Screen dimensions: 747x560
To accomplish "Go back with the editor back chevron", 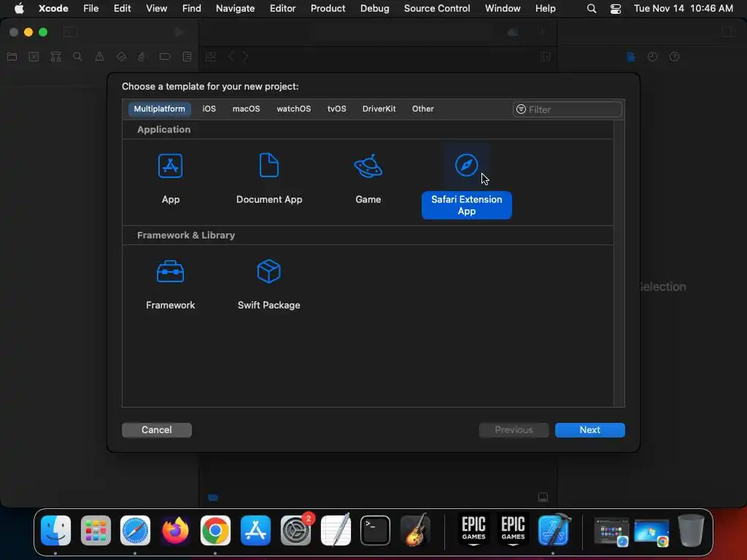I will click(231, 57).
